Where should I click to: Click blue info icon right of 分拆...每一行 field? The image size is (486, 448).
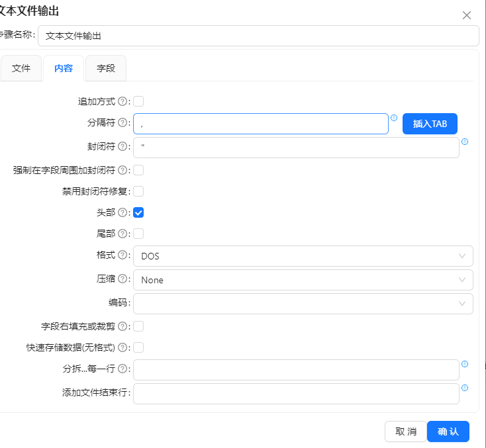465,364
